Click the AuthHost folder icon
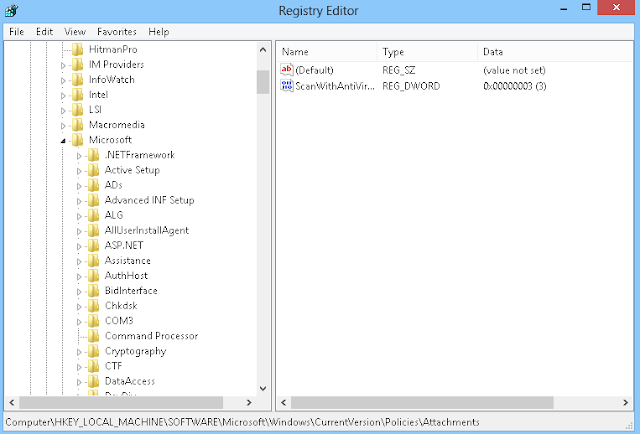This screenshot has height=434, width=640. tap(93, 276)
